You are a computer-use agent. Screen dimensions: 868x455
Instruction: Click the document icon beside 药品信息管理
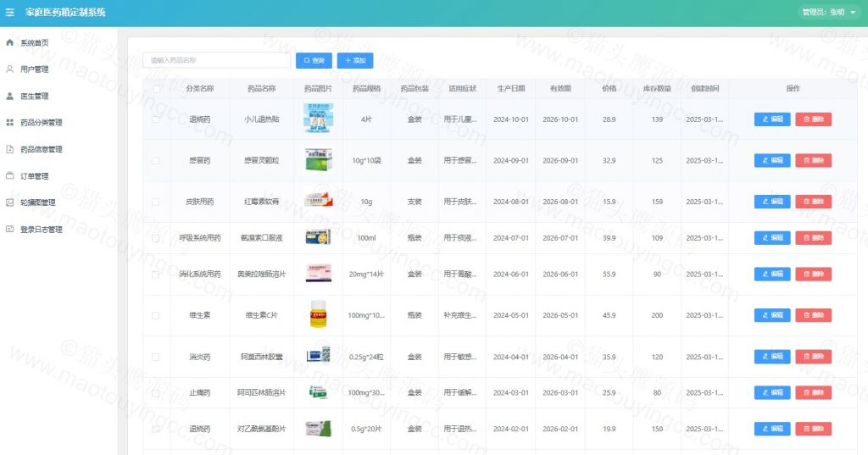9,149
